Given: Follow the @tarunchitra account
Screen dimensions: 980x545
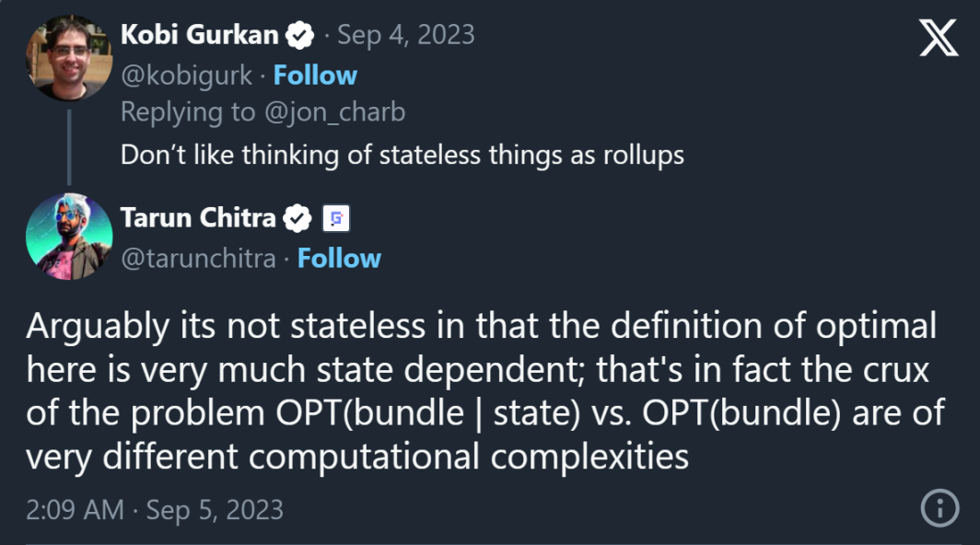Looking at the screenshot, I should 339,259.
